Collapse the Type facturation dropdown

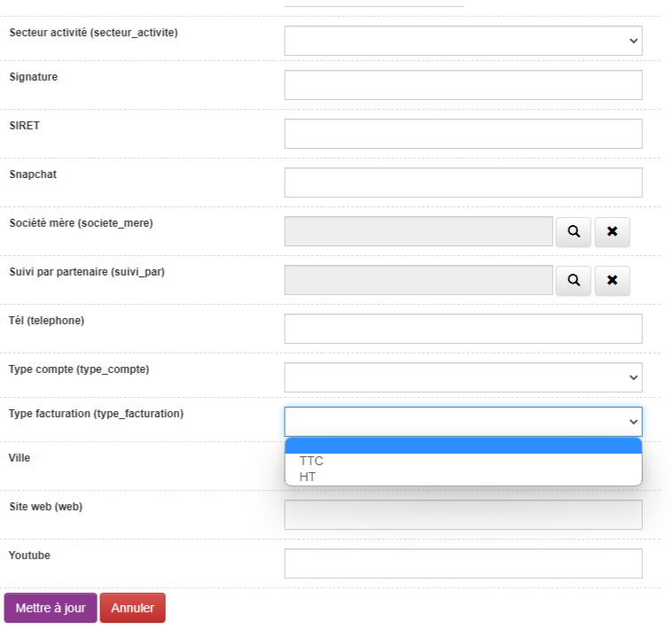(463, 422)
